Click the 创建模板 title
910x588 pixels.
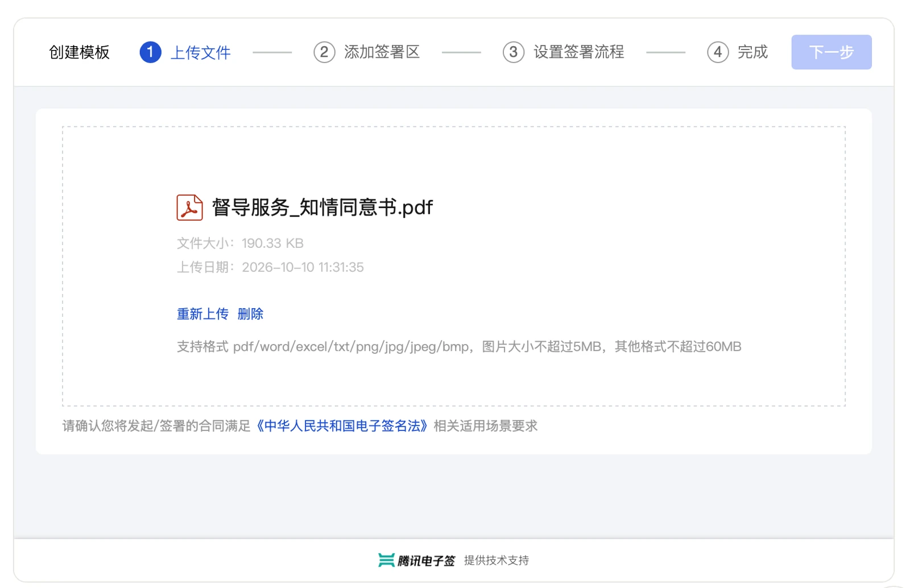pyautogui.click(x=80, y=52)
